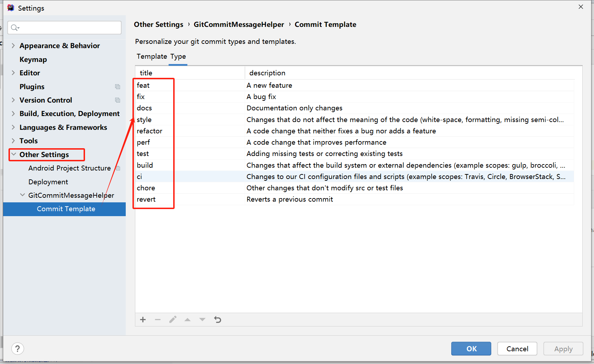The height and width of the screenshot is (364, 594).
Task: Click copy-settings icon beside Plugins
Action: [117, 86]
